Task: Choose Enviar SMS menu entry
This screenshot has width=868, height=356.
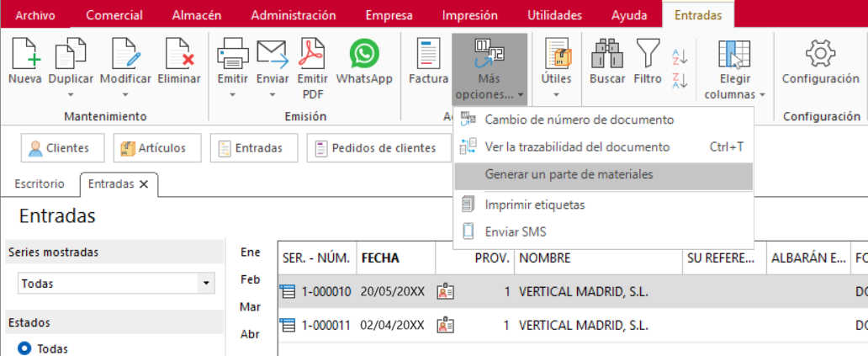Action: (x=603, y=232)
